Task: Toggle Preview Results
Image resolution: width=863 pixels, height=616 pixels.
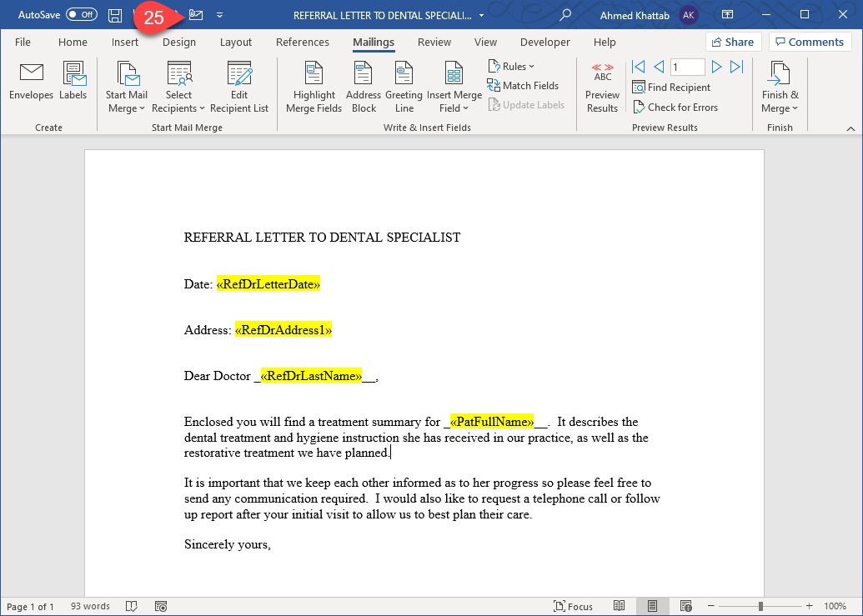Action: click(602, 87)
